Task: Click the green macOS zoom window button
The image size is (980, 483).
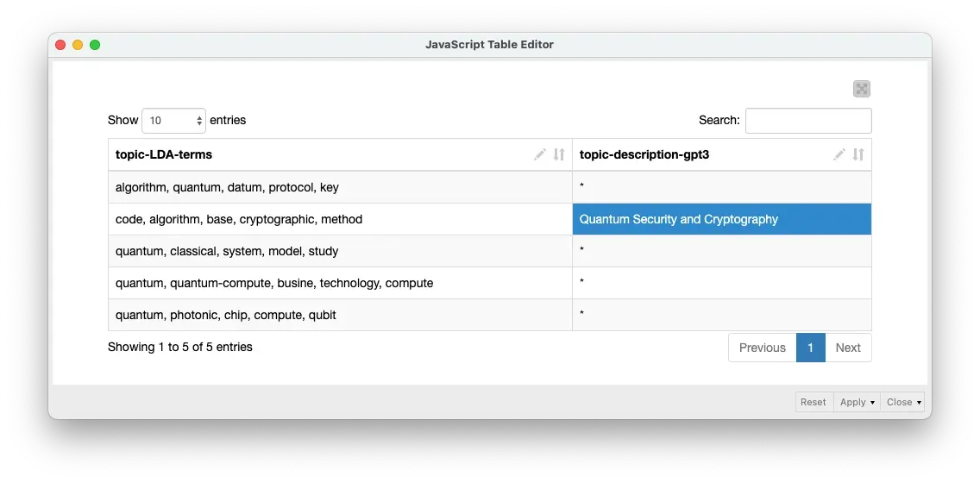Action: pos(95,45)
